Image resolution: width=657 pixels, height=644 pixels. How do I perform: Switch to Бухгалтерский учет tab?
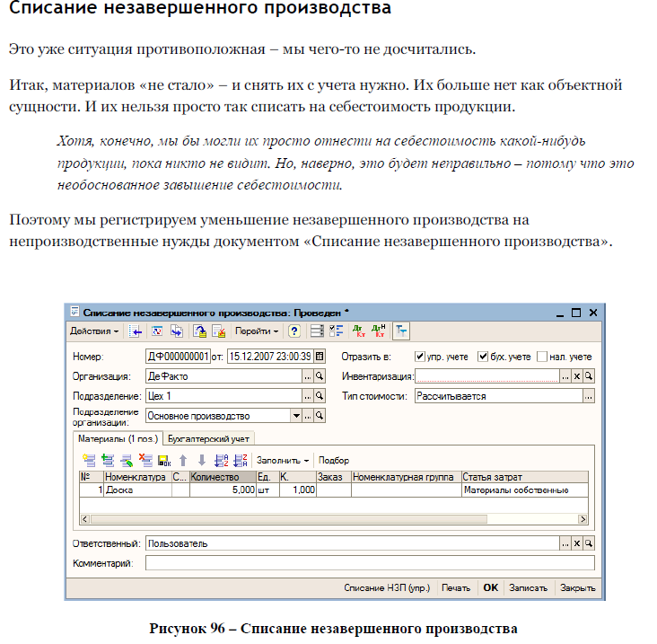coord(208,439)
